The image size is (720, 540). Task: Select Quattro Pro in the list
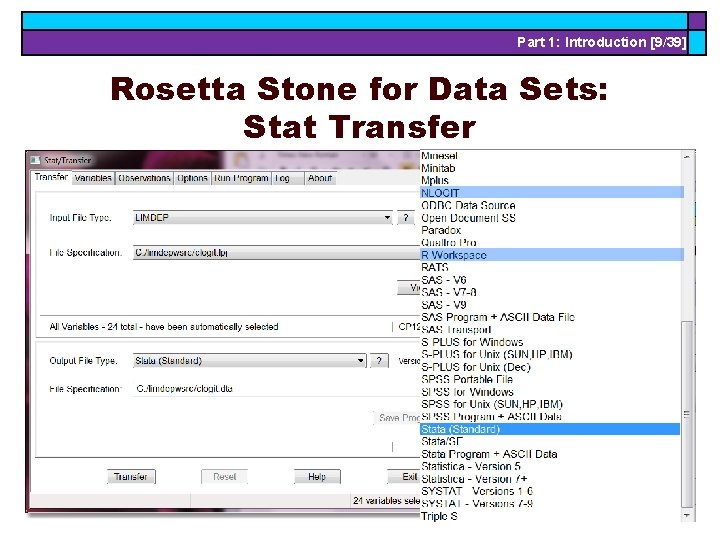coord(551,242)
